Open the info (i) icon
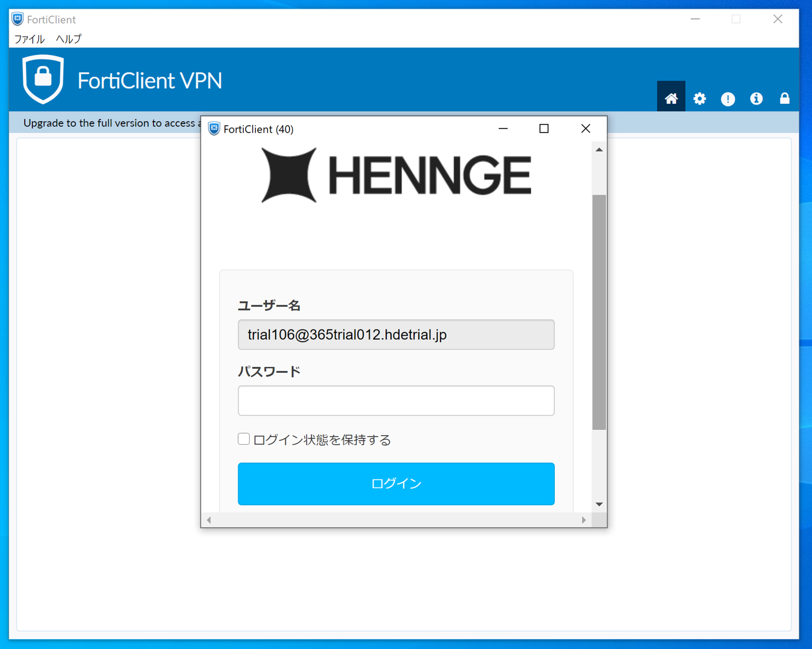 click(756, 99)
